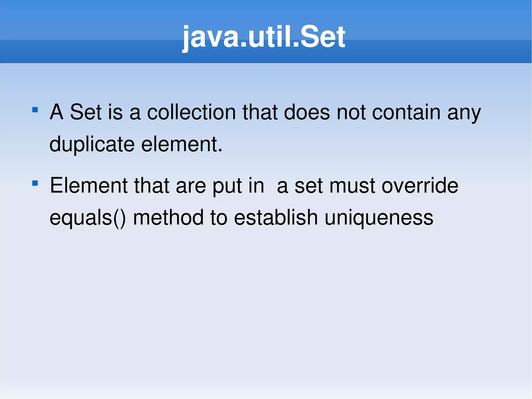This screenshot has width=532, height=399.
Task: Select the word 'contain' in first bullet
Action: point(406,112)
